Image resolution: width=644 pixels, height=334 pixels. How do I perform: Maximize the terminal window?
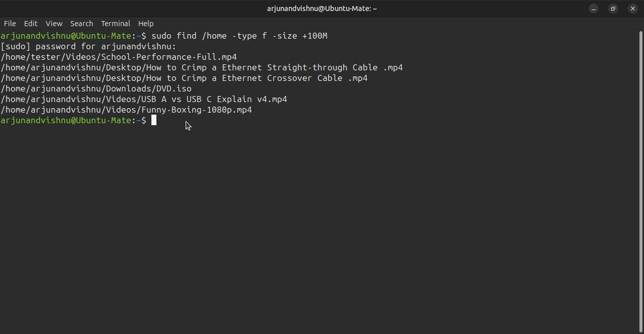(613, 8)
